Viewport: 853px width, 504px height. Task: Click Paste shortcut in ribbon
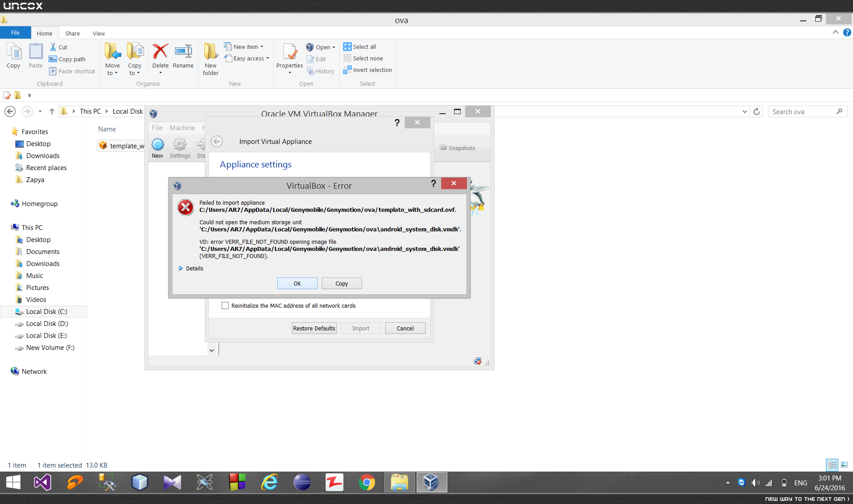[x=72, y=71]
